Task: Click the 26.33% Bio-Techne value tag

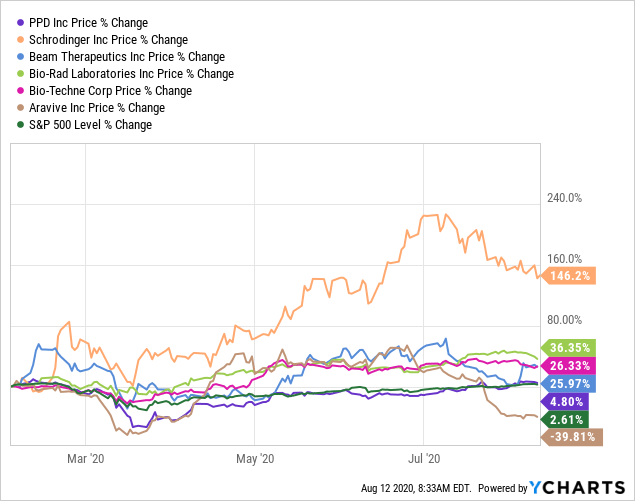Action: (x=570, y=366)
